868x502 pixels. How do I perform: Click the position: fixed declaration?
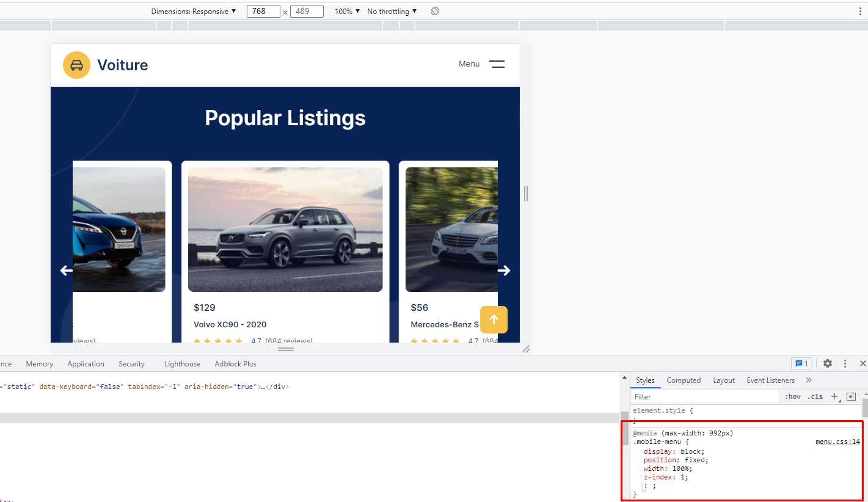coord(676,460)
